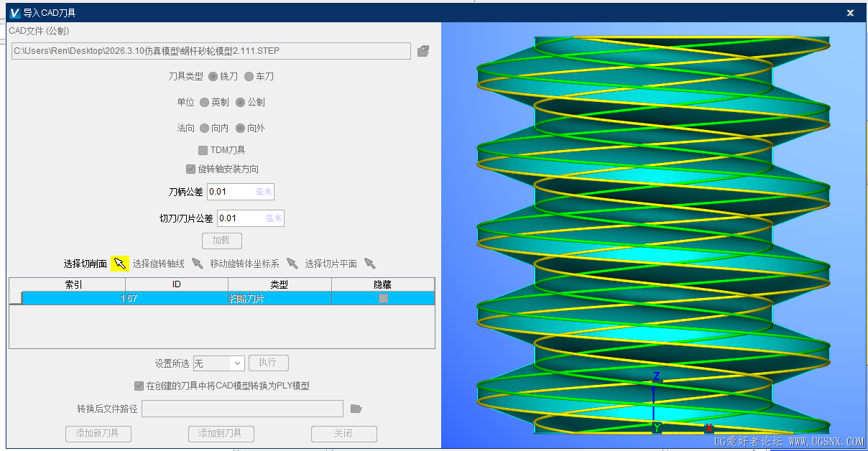Click the 选择切片平面 label
This screenshot has height=451, width=868.
coord(331,264)
